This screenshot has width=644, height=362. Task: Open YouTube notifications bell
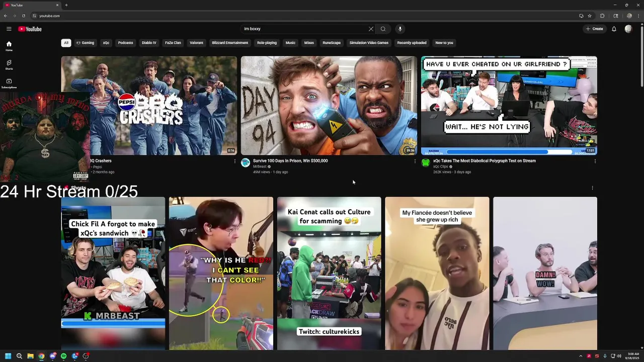(614, 29)
